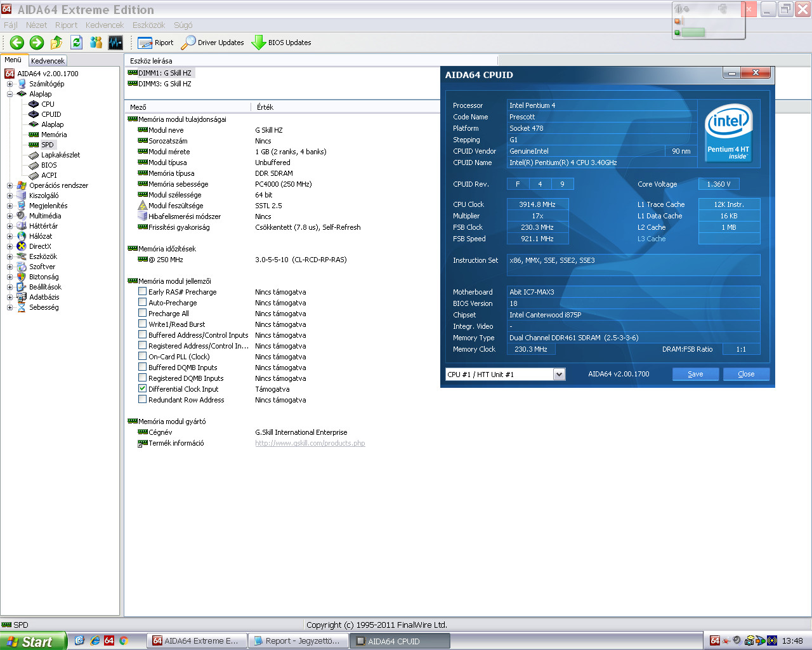The width and height of the screenshot is (812, 650).
Task: Click Chrome quick launch icon
Action: click(124, 640)
